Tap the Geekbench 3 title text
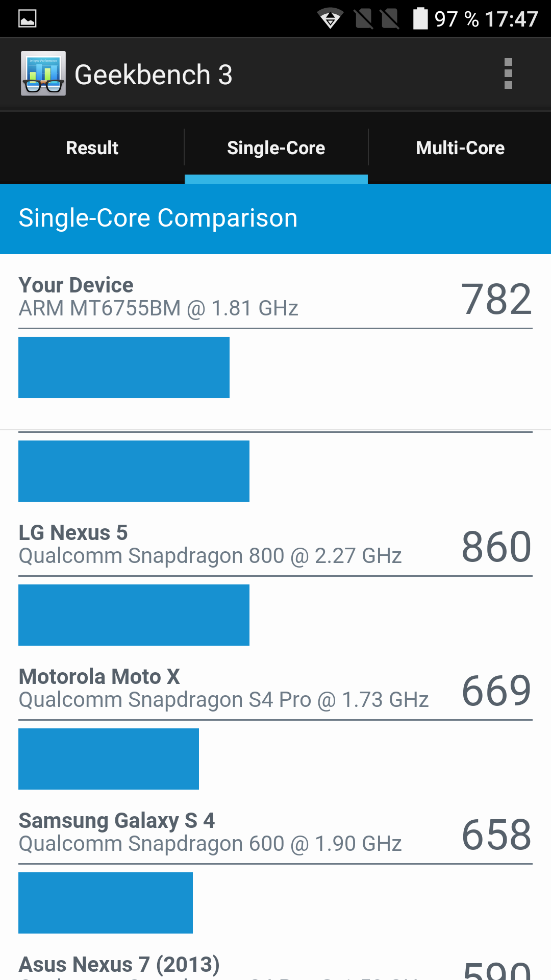Image resolution: width=551 pixels, height=980 pixels. 153,75
